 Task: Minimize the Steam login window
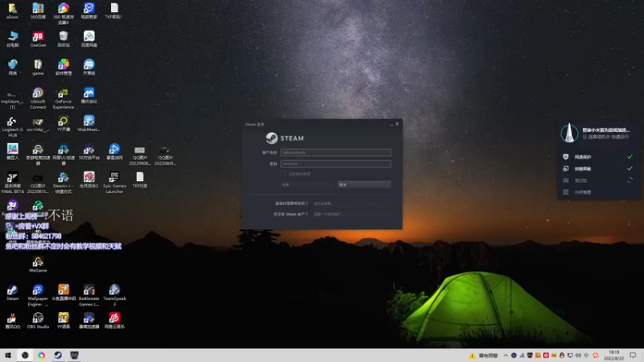click(391, 125)
